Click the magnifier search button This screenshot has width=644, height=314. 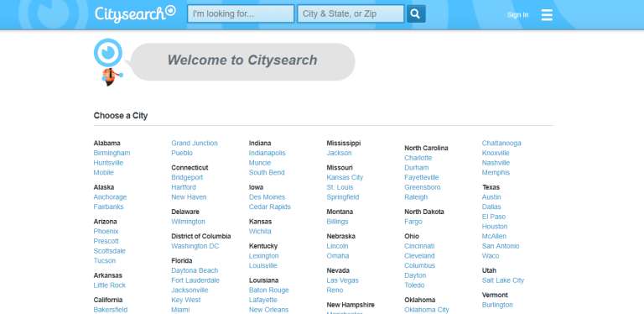point(416,13)
